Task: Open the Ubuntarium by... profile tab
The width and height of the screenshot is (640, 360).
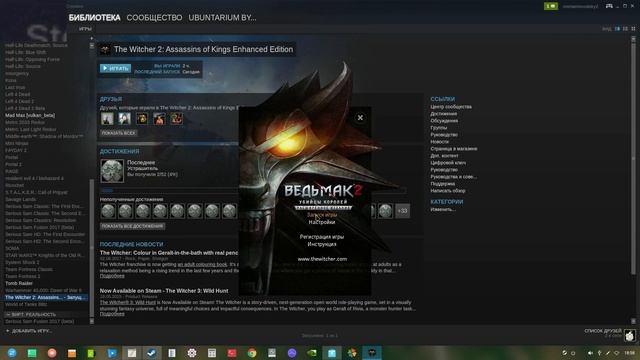Action: (x=222, y=18)
